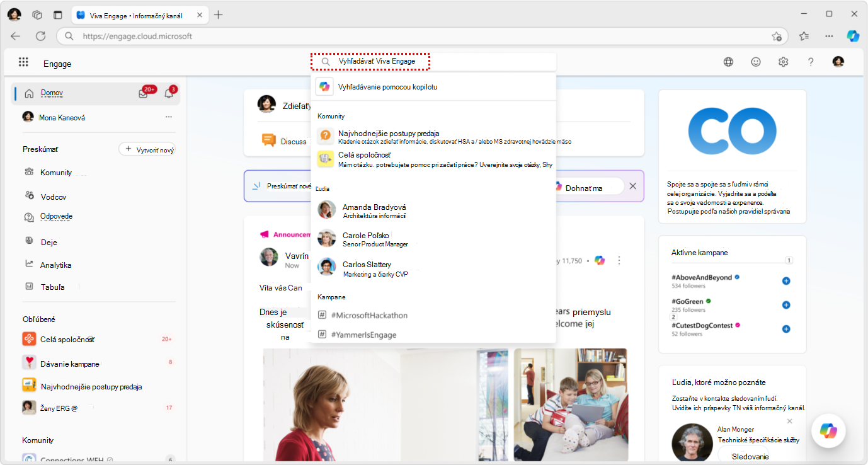Select the Viva Engage browser tab
This screenshot has width=868, height=465.
tap(140, 15)
